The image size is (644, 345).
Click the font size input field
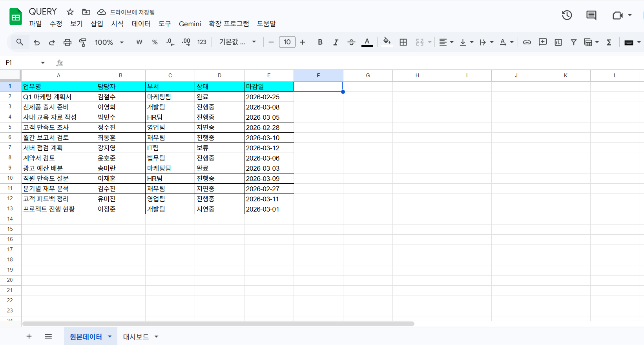[287, 42]
